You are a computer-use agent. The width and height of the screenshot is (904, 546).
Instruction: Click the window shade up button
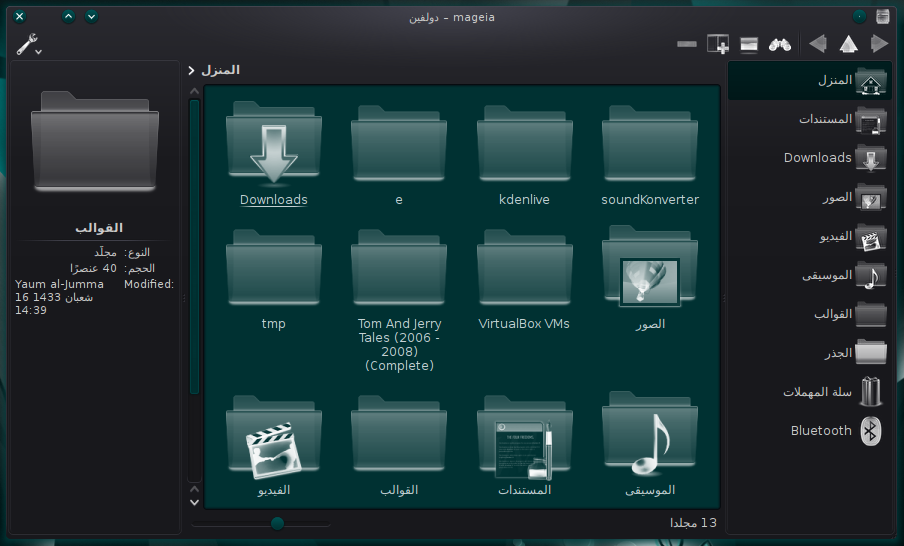pyautogui.click(x=69, y=16)
